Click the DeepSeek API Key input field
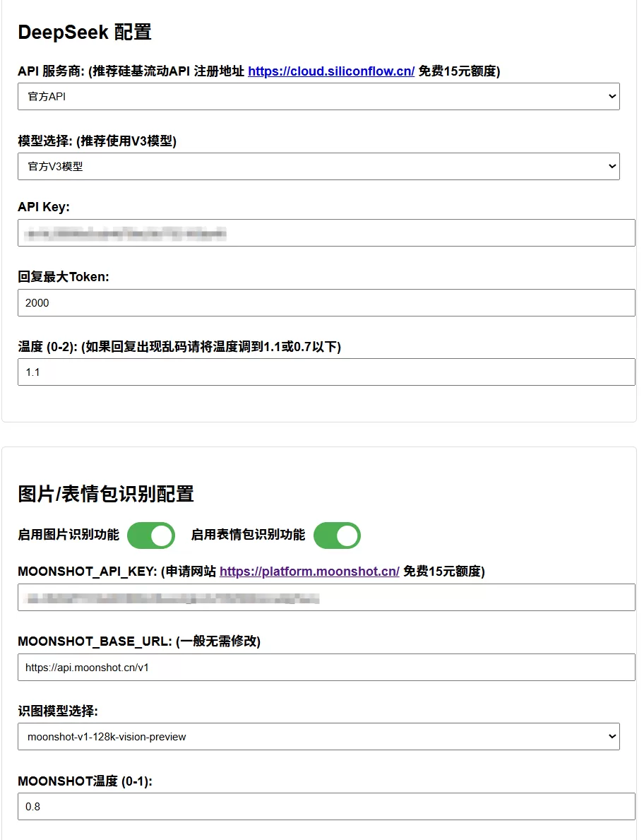 tap(326, 232)
